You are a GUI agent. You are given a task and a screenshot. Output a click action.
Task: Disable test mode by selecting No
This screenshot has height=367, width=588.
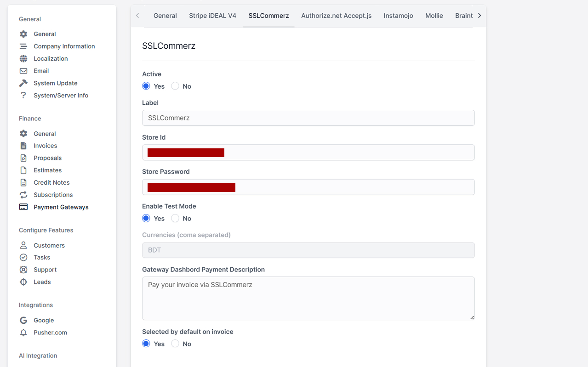pos(175,219)
